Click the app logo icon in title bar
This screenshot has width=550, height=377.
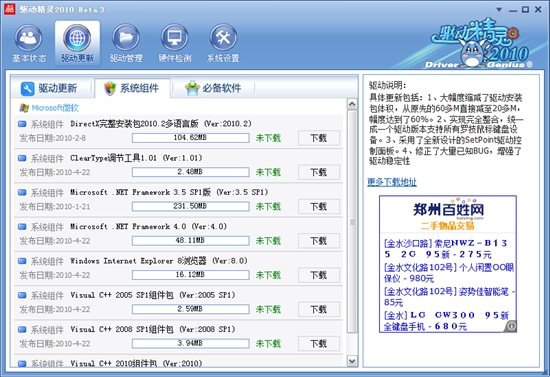[9, 9]
